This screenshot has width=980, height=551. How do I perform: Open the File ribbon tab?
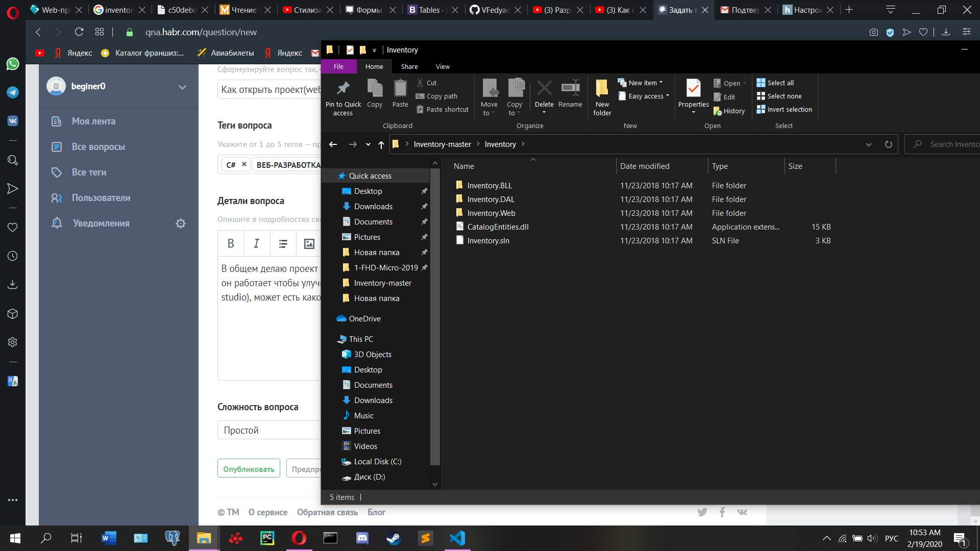(x=338, y=66)
